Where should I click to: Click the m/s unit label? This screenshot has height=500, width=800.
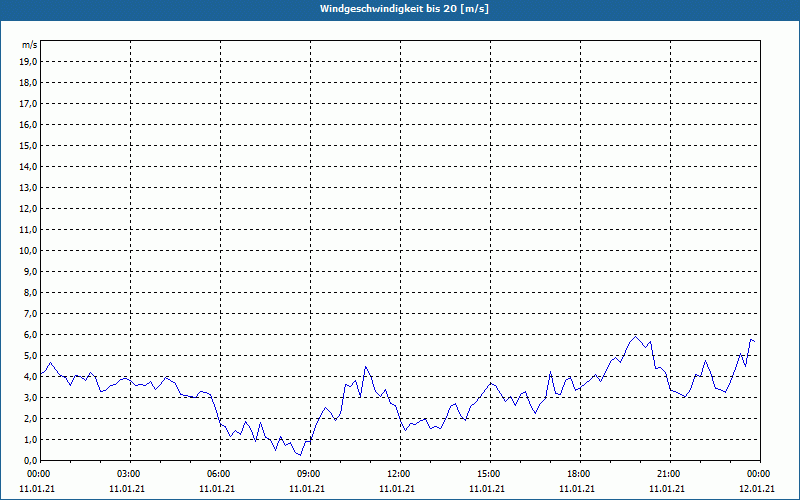tap(29, 45)
